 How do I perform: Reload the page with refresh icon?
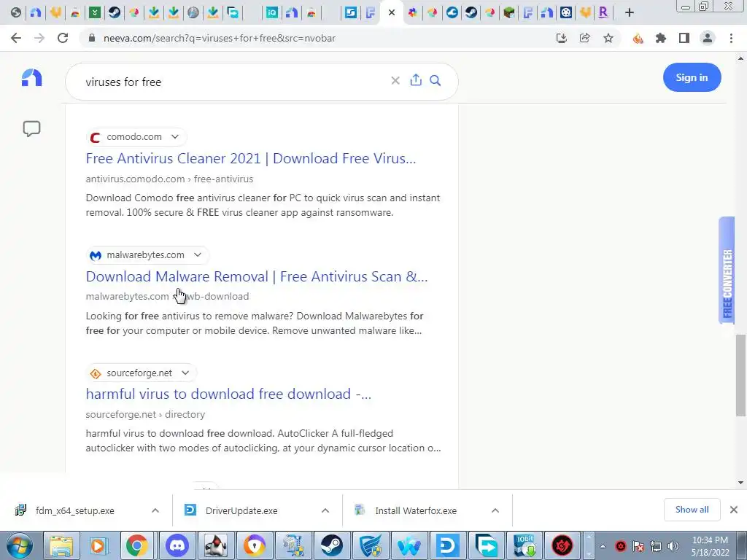pos(63,38)
